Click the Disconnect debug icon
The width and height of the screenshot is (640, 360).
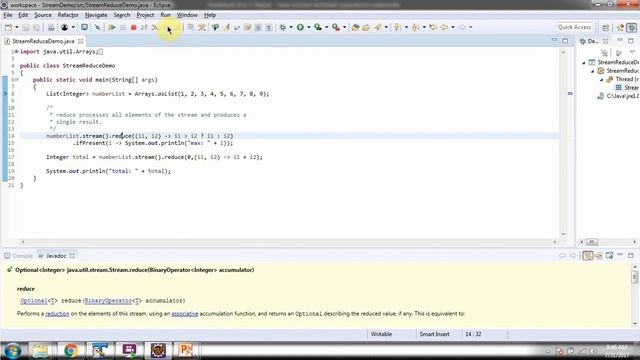[144, 27]
